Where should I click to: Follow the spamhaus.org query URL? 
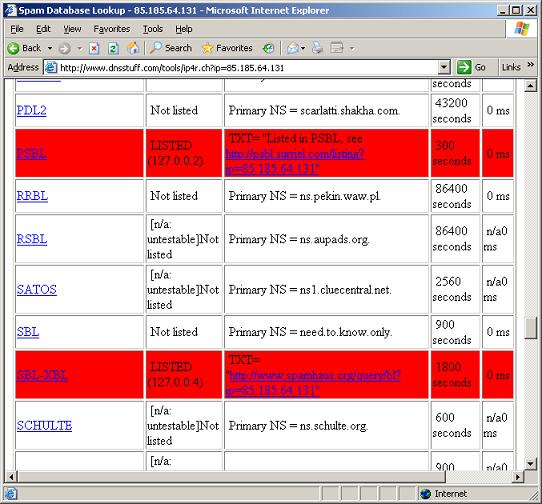[313, 383]
